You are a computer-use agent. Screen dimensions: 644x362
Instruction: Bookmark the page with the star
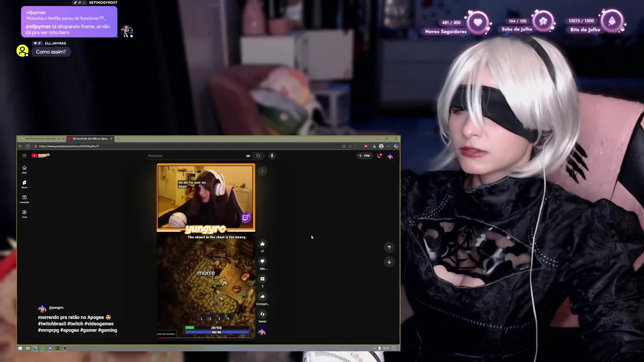pos(350,146)
